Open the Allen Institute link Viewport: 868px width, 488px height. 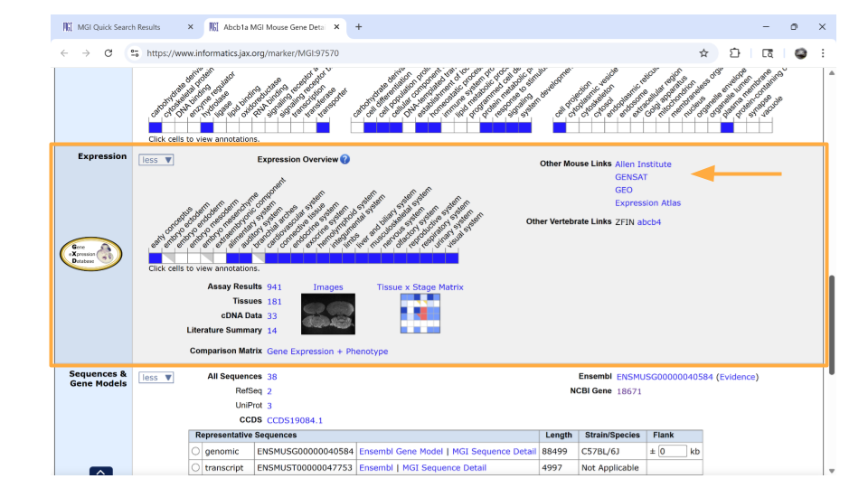pos(643,164)
